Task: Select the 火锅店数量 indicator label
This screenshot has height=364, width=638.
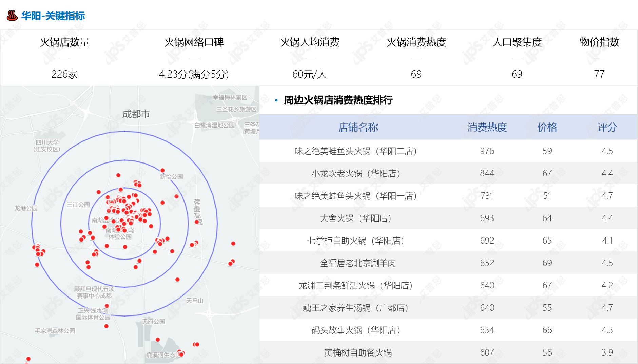Action: pos(64,42)
